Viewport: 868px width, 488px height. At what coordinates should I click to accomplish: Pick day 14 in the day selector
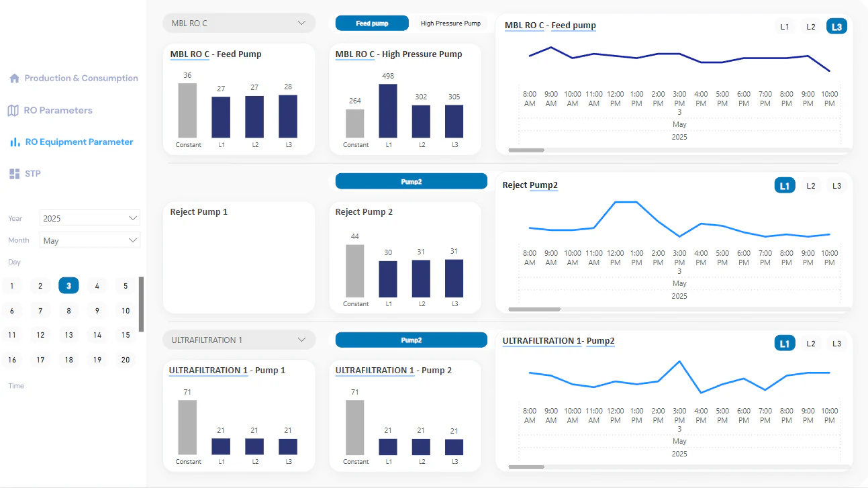(x=97, y=335)
